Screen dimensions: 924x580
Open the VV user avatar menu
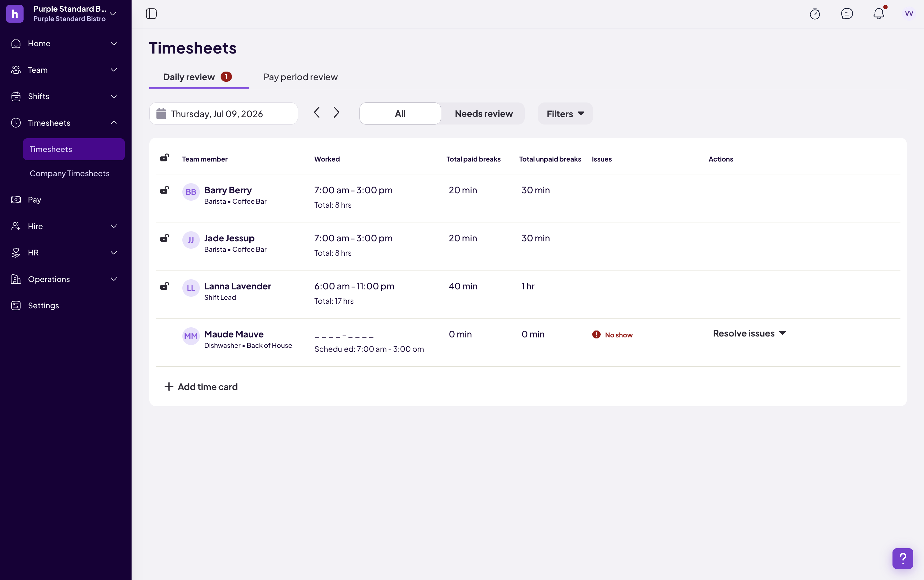[x=909, y=14]
